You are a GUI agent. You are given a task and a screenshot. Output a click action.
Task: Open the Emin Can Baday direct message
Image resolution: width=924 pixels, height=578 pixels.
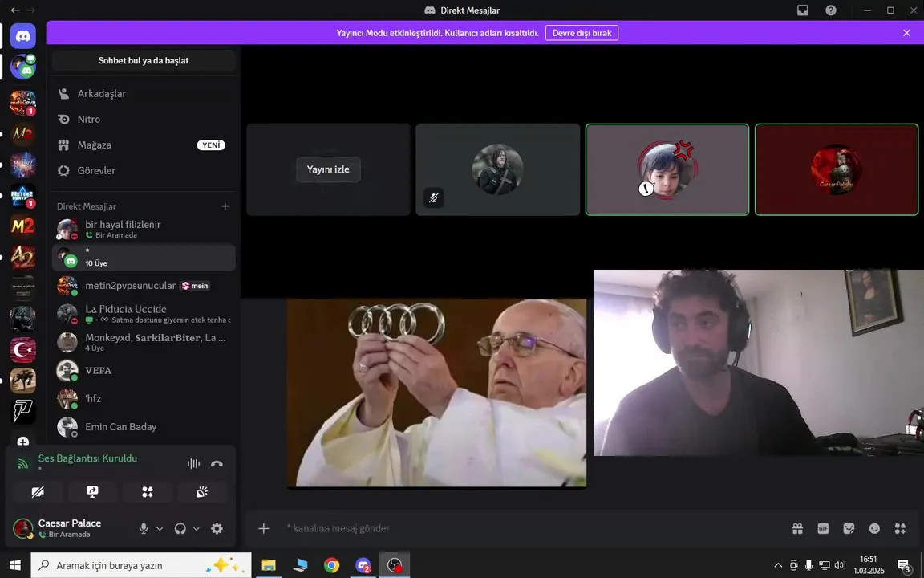point(144,427)
